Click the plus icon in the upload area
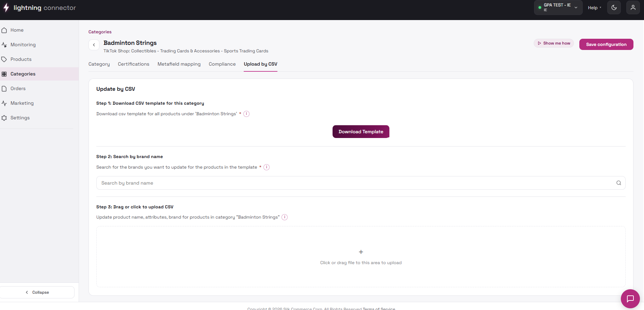 (361, 252)
